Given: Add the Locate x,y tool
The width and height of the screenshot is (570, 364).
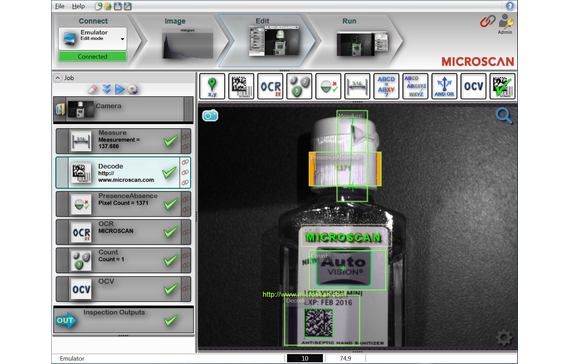Looking at the screenshot, I should pyautogui.click(x=212, y=86).
